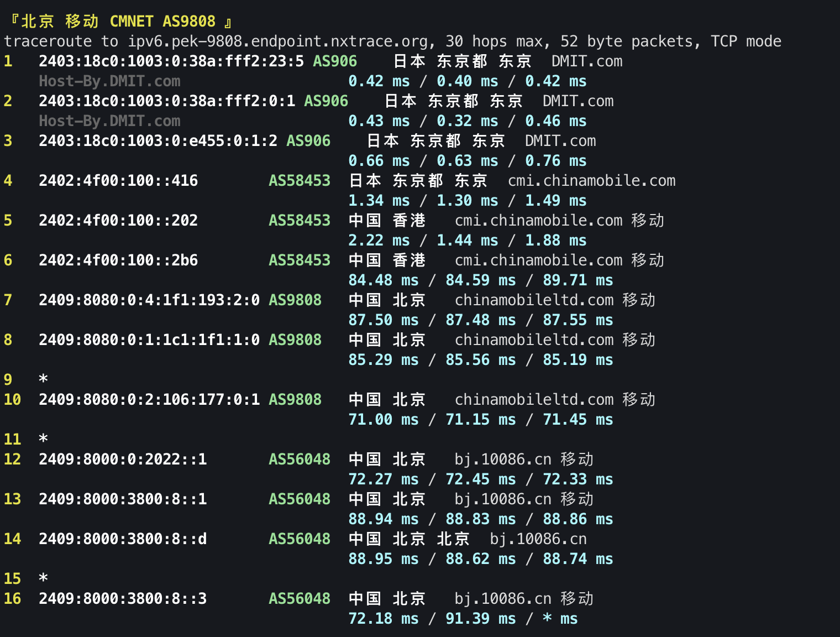
Task: Click the DMIT.com hostname on hop 1
Action: (587, 61)
